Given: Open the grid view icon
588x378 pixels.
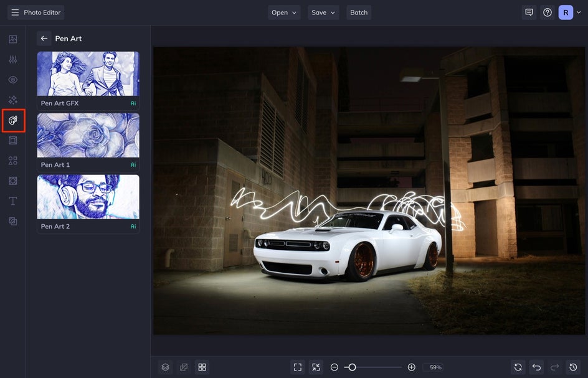Looking at the screenshot, I should 202,367.
